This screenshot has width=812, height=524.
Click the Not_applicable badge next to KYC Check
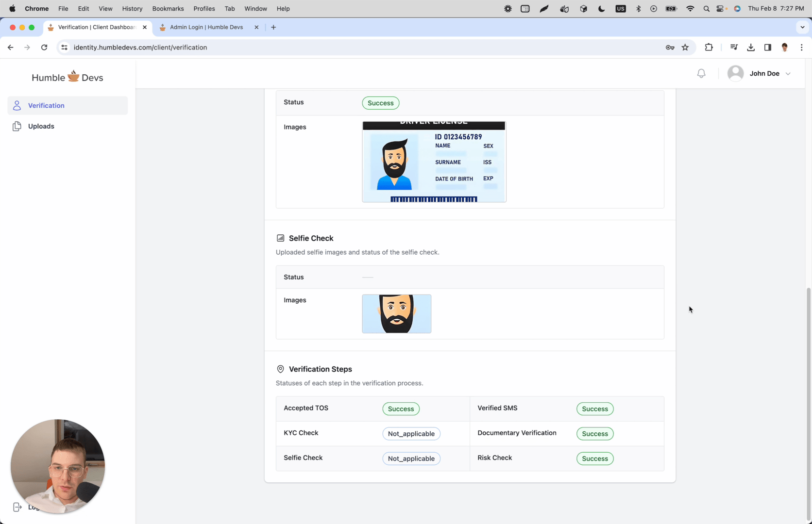pyautogui.click(x=411, y=434)
